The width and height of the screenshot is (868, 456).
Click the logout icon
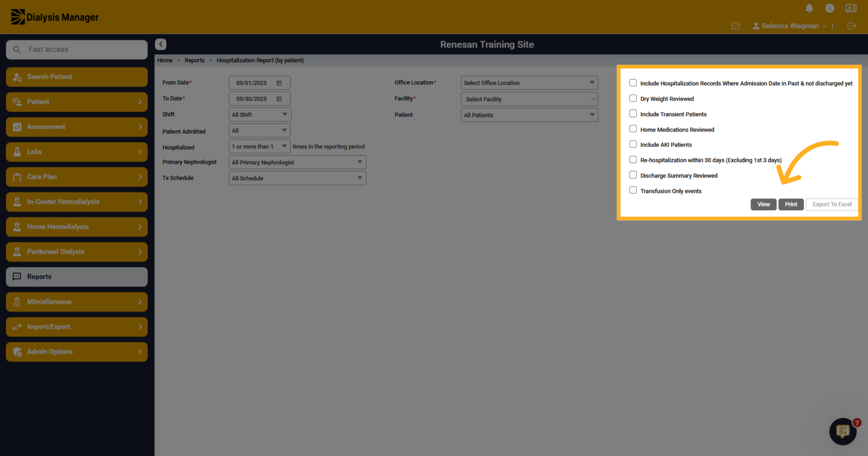852,26
